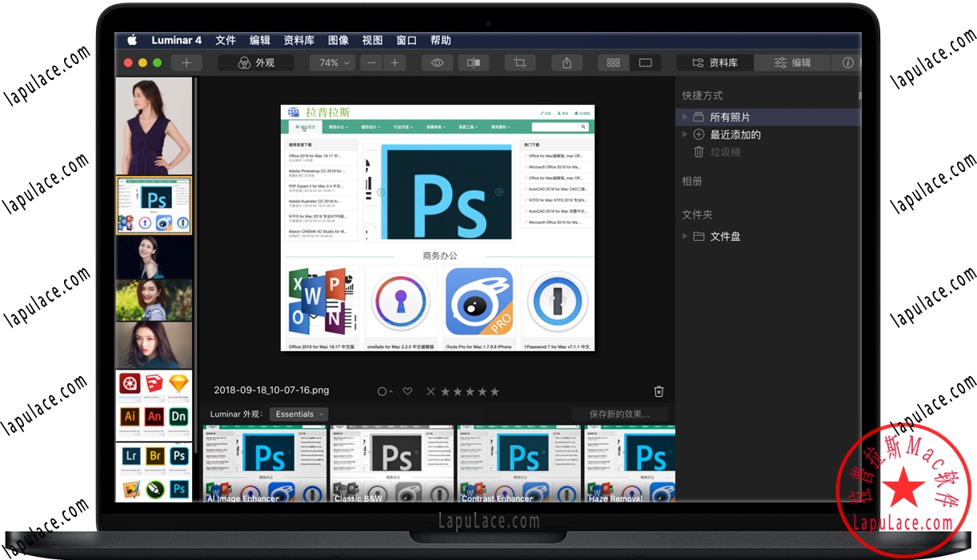Switch to the 编辑 tab at top right
Image resolution: width=977 pixels, height=560 pixels.
(791, 62)
